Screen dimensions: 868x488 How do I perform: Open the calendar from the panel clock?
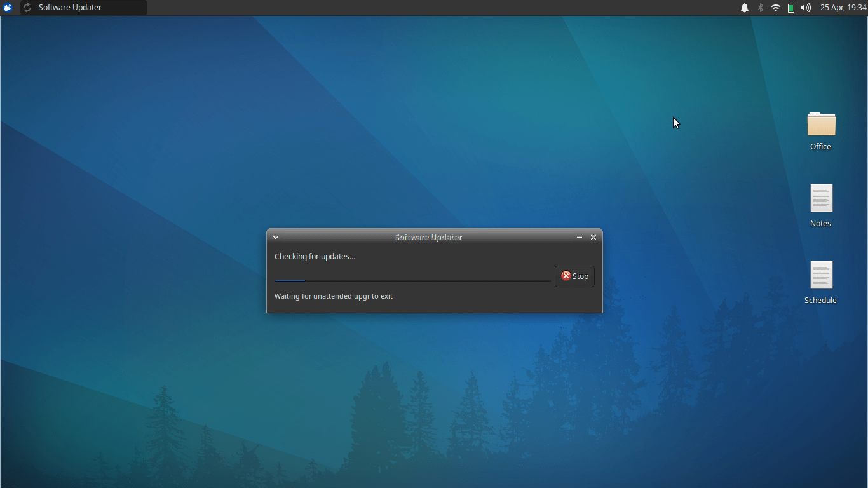coord(843,8)
